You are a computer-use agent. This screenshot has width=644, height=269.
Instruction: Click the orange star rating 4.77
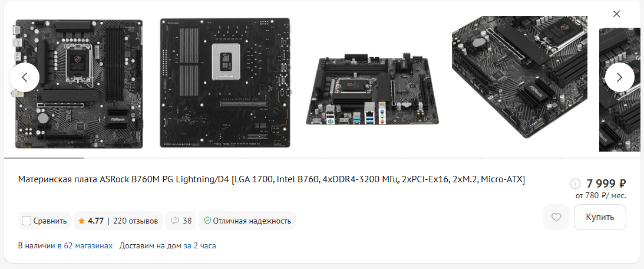click(91, 221)
